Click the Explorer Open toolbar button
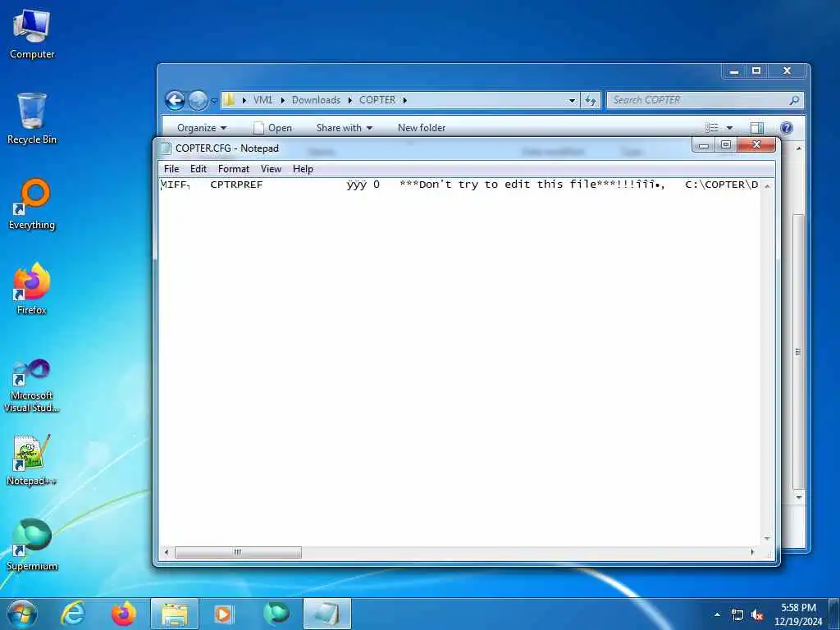 273,127
